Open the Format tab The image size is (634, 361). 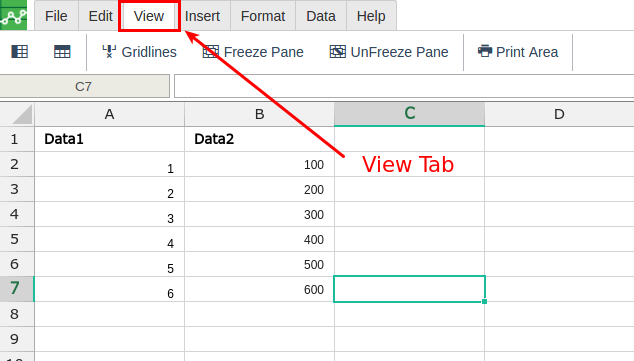[x=263, y=16]
